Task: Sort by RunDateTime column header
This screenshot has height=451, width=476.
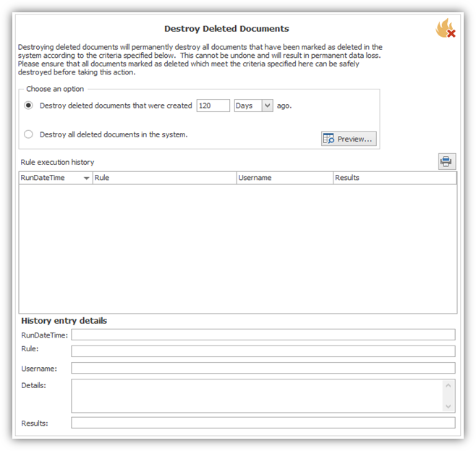Action: [56, 178]
